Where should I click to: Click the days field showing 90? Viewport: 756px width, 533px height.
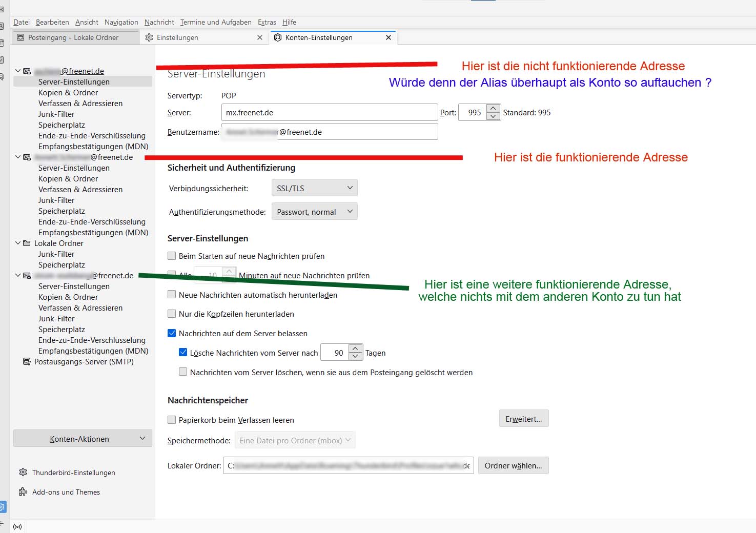coord(335,353)
